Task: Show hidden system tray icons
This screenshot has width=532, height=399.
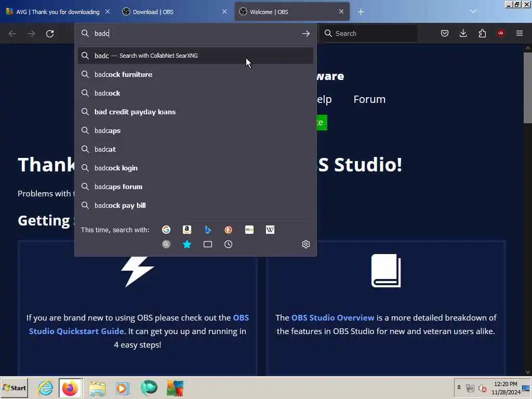Action: pyautogui.click(x=459, y=388)
